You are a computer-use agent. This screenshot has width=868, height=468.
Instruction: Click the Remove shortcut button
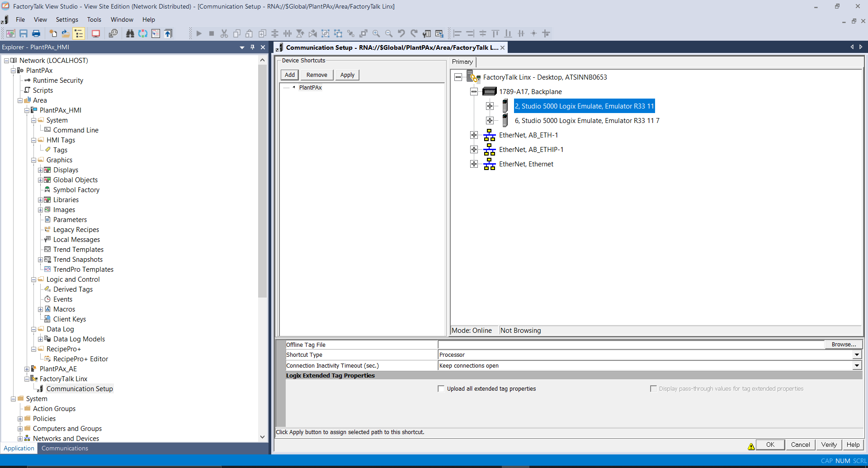coord(317,75)
